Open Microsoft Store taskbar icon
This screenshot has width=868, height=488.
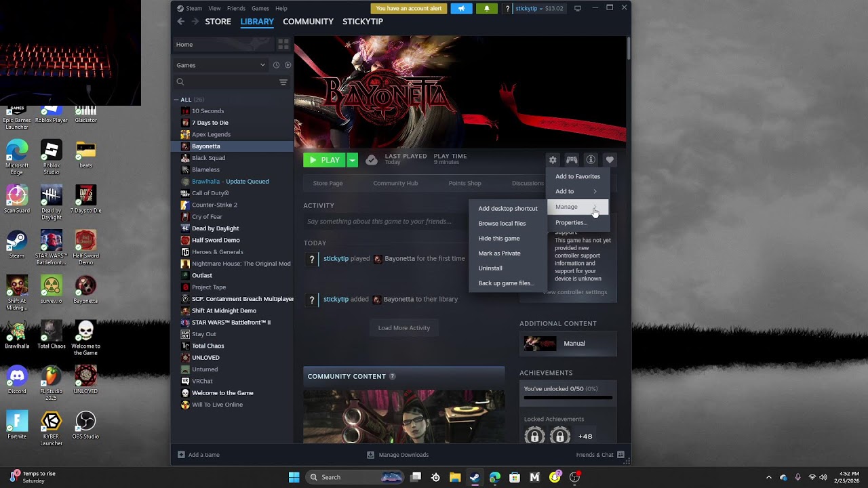[x=515, y=477]
